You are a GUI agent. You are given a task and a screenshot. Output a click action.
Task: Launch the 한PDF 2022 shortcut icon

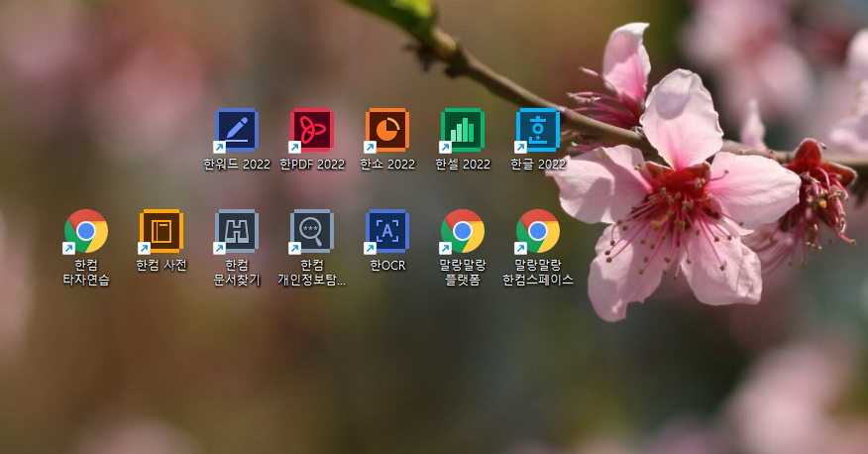tap(312, 130)
